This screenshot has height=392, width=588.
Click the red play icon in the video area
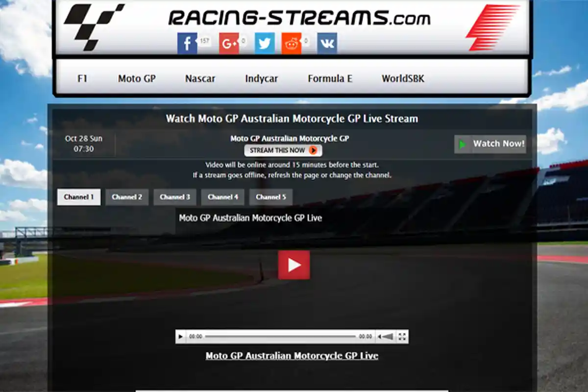coord(294,265)
